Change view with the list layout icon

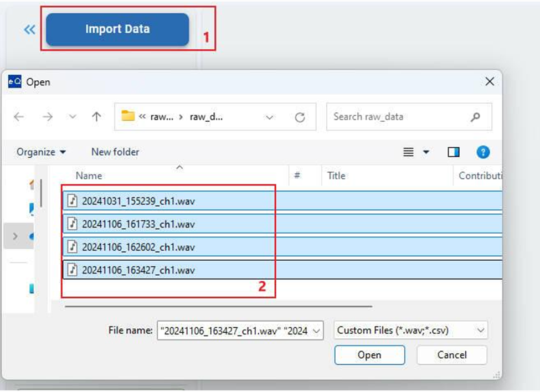click(x=408, y=152)
